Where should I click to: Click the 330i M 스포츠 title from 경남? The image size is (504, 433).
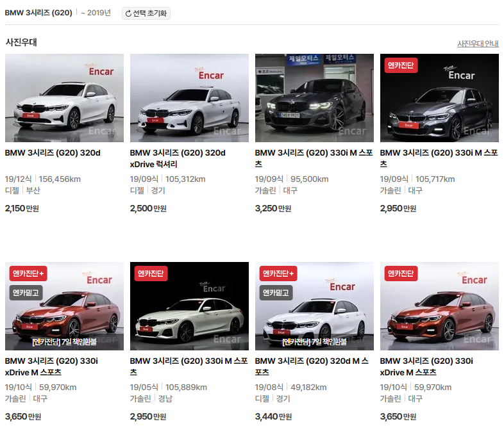point(189,366)
